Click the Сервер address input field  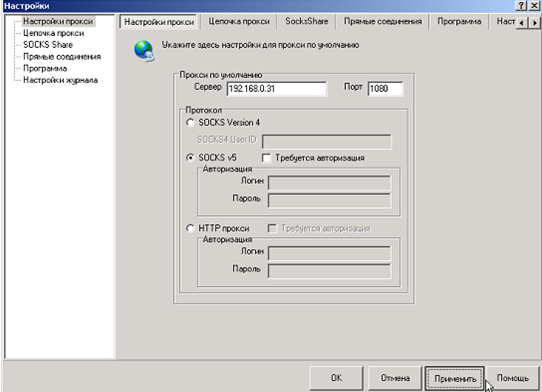click(x=277, y=89)
